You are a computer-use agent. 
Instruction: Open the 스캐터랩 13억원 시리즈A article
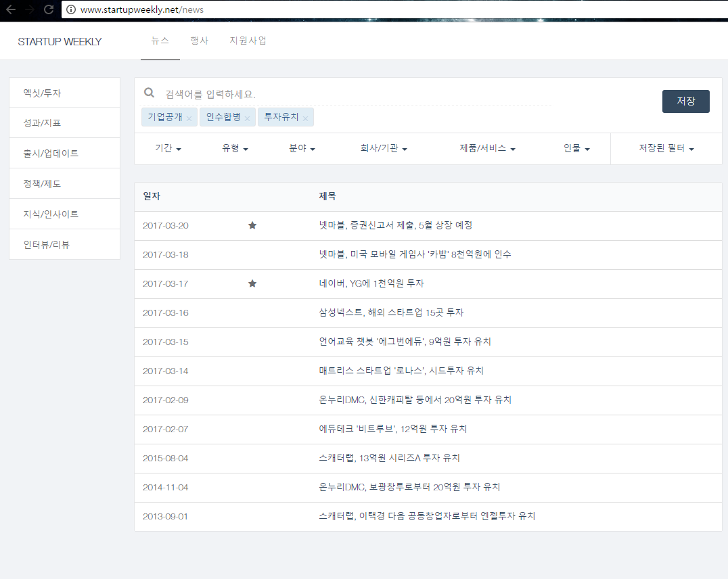[389, 458]
